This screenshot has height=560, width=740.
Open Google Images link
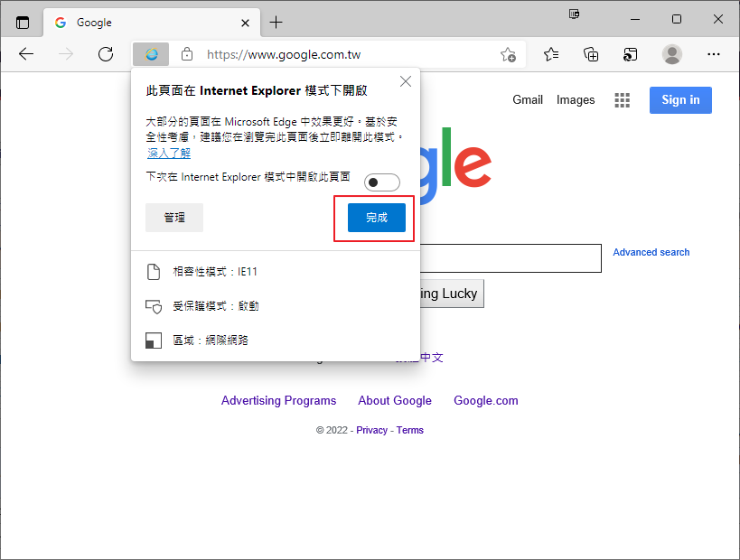pyautogui.click(x=576, y=100)
